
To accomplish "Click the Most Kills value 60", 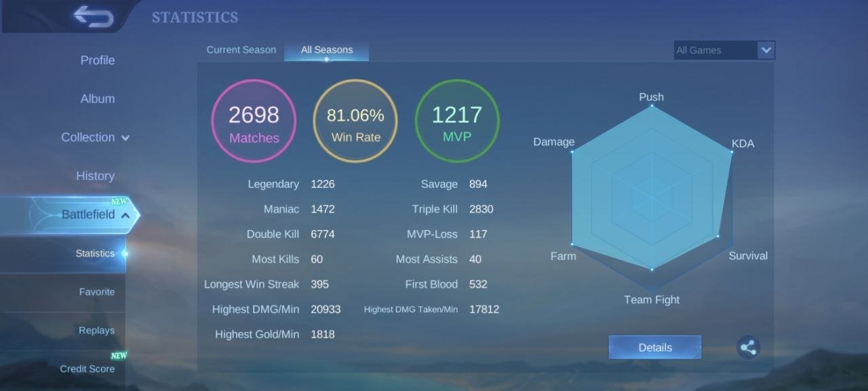I will click(317, 260).
